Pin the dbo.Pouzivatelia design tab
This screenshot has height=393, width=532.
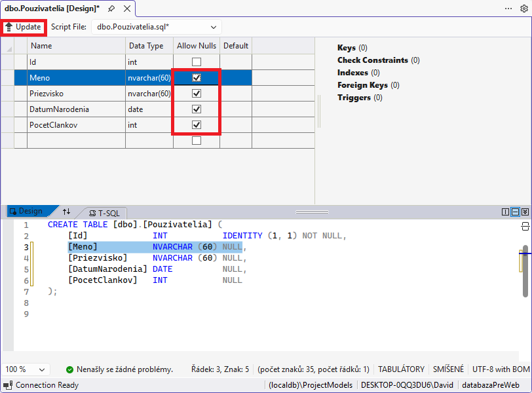[x=111, y=9]
